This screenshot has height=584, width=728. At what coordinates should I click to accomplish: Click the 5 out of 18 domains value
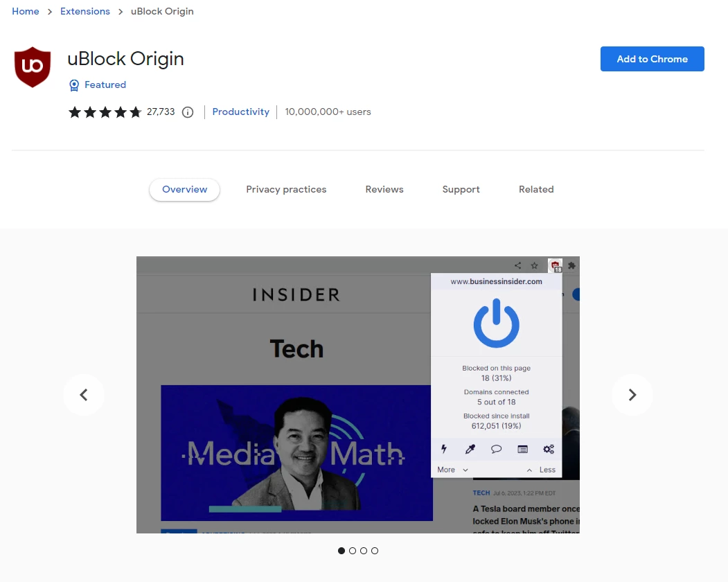[497, 402]
